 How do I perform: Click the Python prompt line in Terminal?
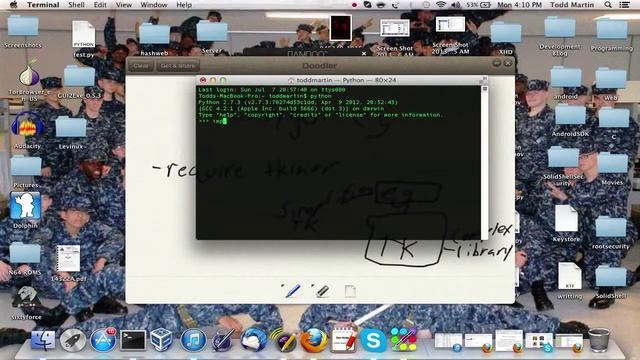[x=212, y=121]
